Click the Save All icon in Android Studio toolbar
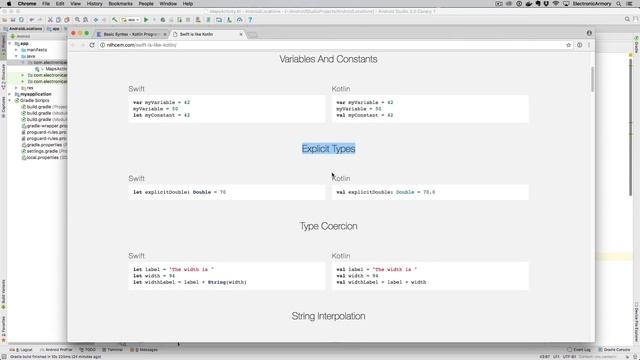 pyautogui.click(x=13, y=20)
